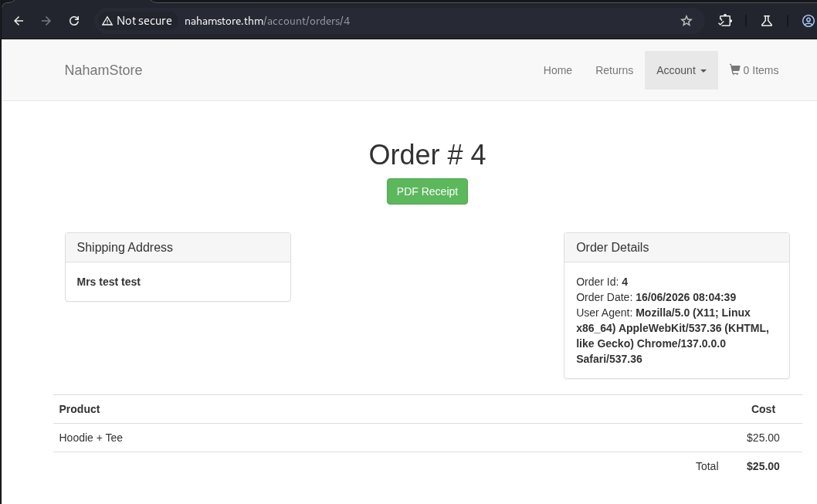
Task: Select the Hoodie + Tee product row
Action: coord(427,438)
